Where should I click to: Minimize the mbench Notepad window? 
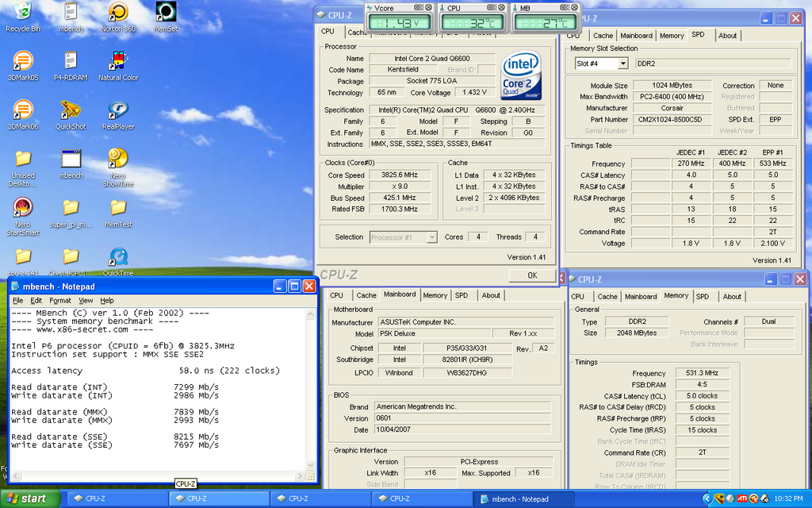pyautogui.click(x=280, y=286)
